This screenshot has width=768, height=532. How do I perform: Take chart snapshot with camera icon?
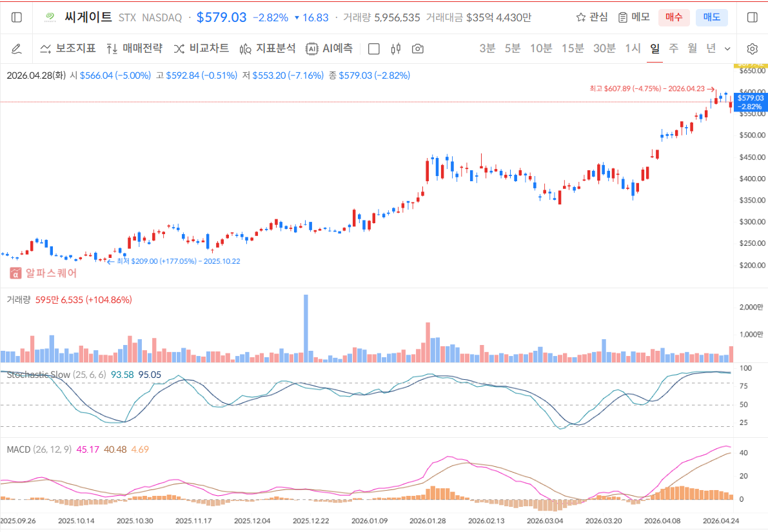[417, 48]
